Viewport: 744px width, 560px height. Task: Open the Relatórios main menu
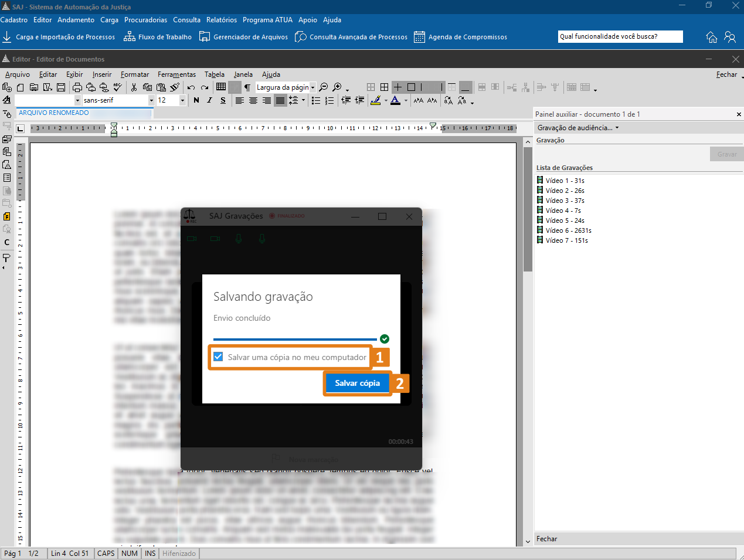point(222,20)
